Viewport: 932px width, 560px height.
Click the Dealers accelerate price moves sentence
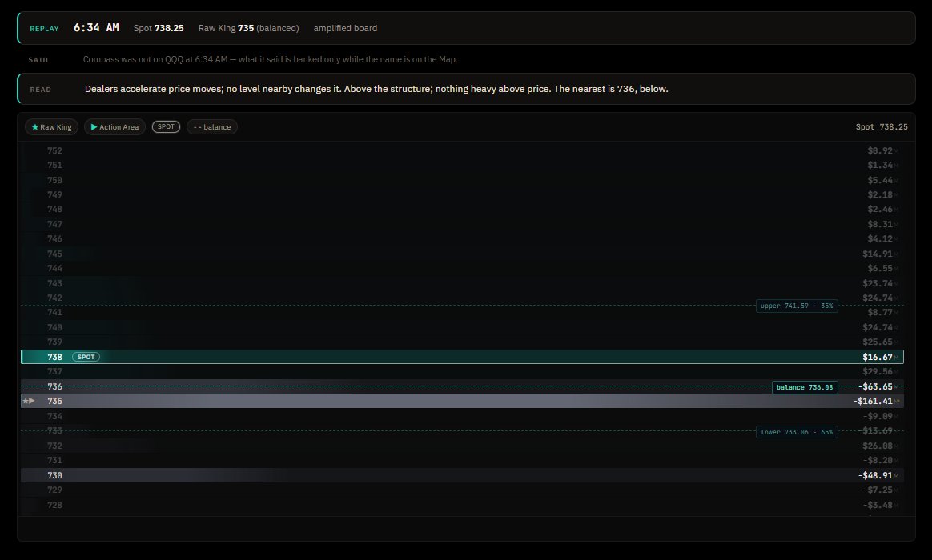coord(376,89)
